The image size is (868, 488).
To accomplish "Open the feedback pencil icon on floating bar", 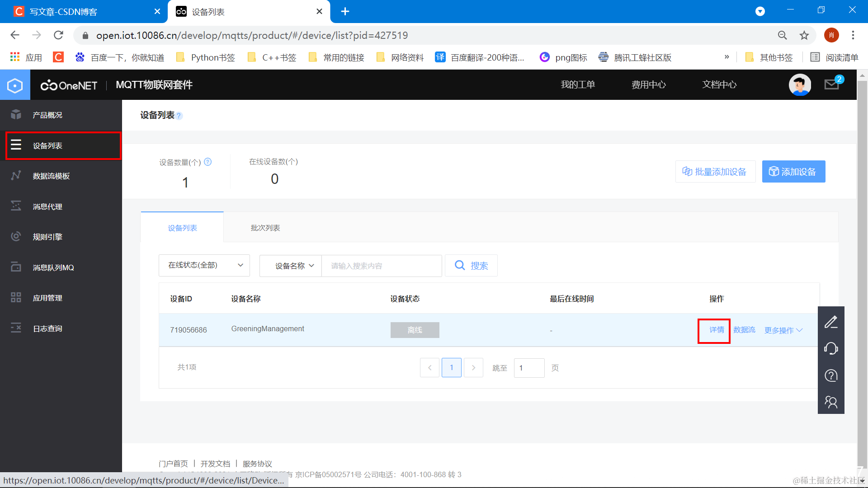I will point(831,322).
